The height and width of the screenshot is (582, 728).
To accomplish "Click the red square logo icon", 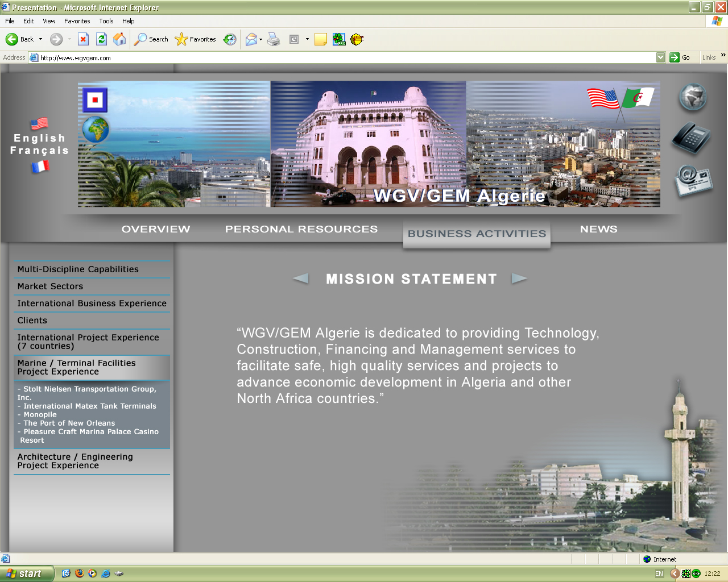I will [95, 100].
